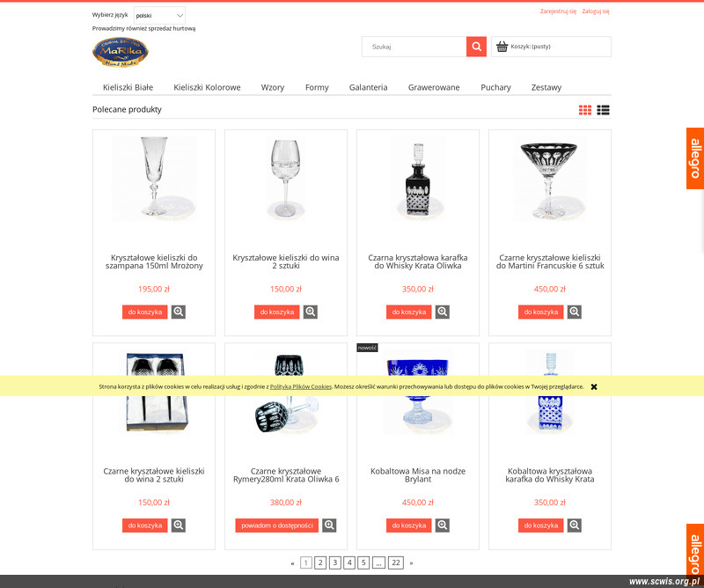This screenshot has width=704, height=588.
Task: Open the Grawerowane menu category
Action: (434, 87)
